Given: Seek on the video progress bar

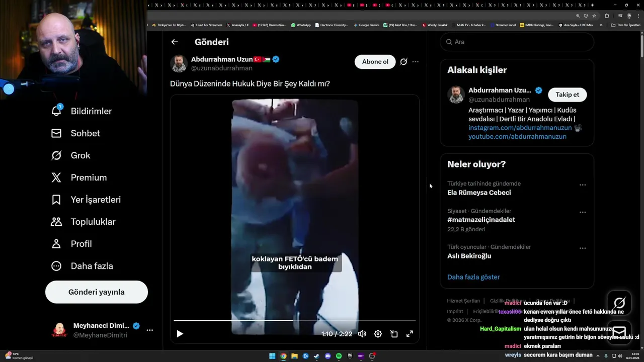Looking at the screenshot, I should tap(295, 320).
